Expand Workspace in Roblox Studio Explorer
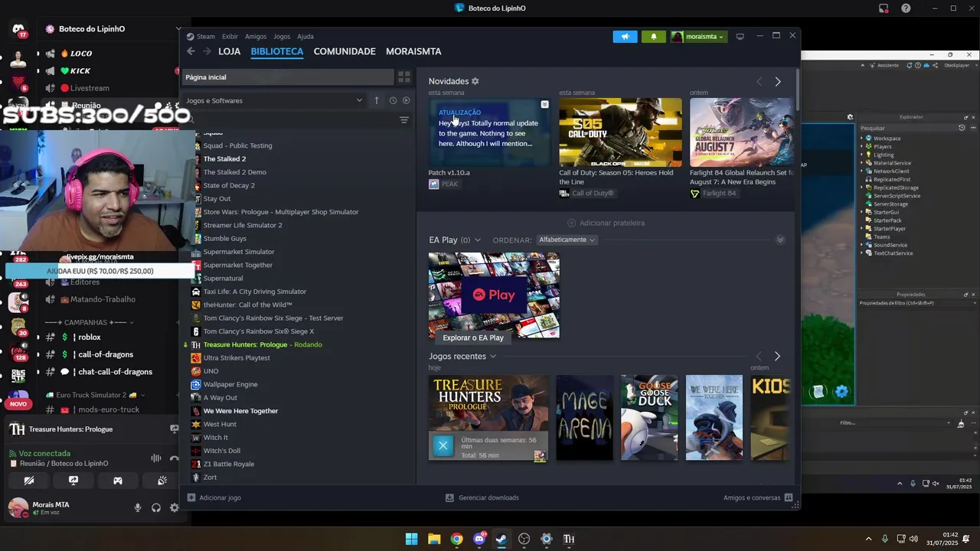This screenshot has height=551, width=980. 861,139
